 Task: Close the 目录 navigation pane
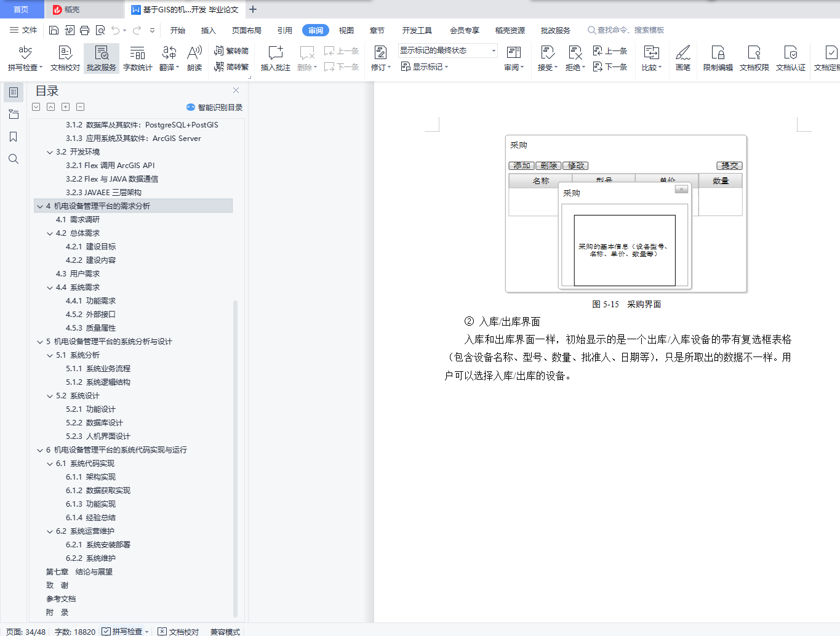236,90
